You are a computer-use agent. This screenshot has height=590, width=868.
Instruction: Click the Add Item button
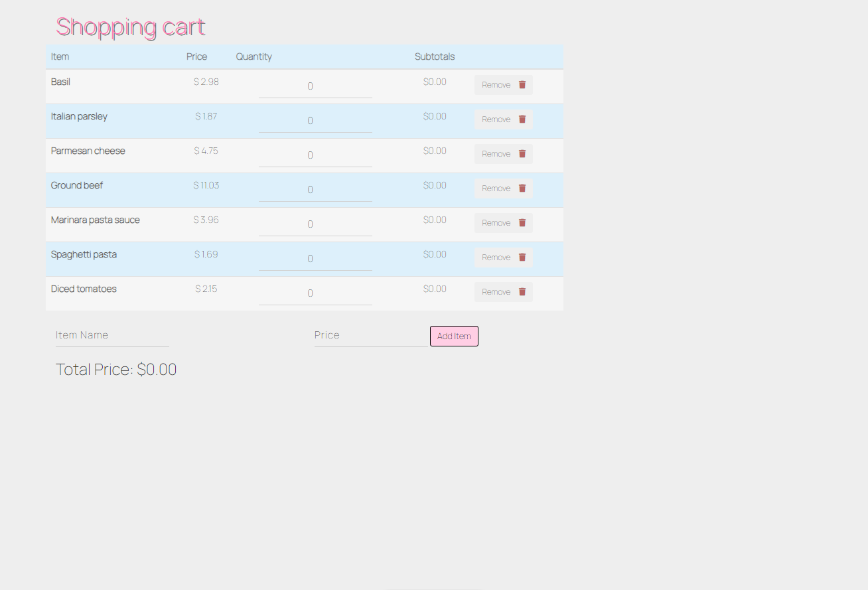(454, 336)
